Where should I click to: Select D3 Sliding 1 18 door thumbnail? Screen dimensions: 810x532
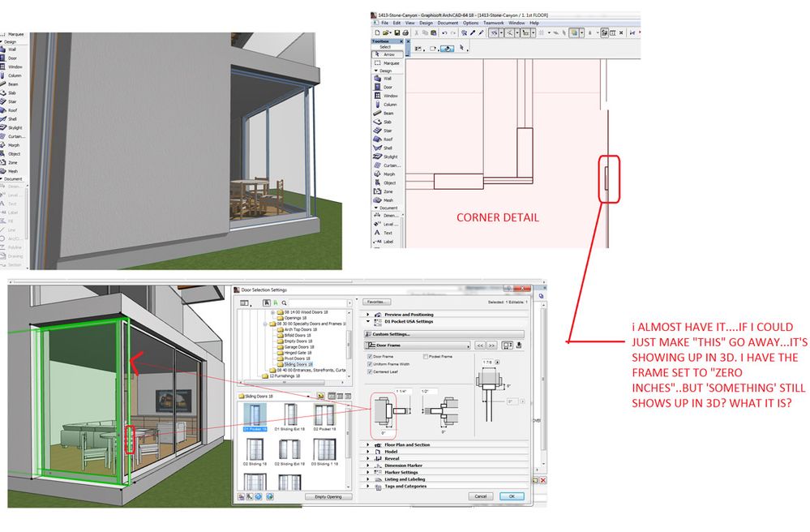pyautogui.click(x=324, y=453)
